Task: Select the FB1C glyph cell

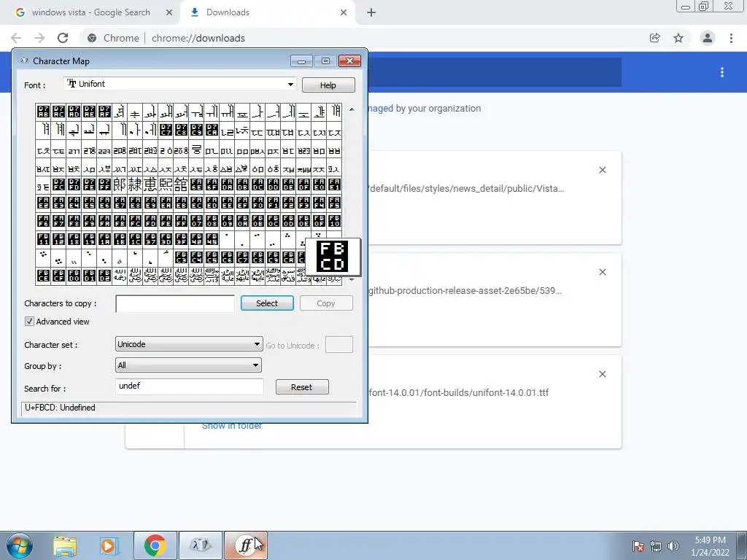Action: [x=135, y=239]
